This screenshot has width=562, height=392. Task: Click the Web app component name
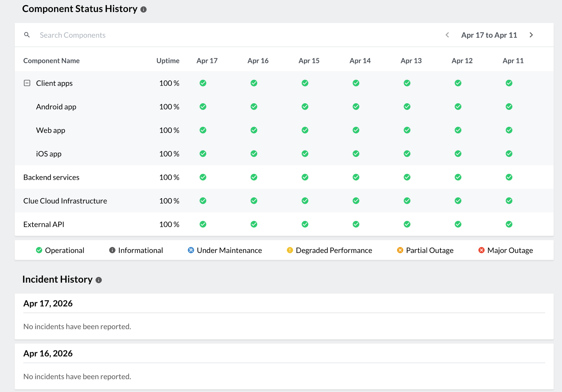pyautogui.click(x=51, y=130)
